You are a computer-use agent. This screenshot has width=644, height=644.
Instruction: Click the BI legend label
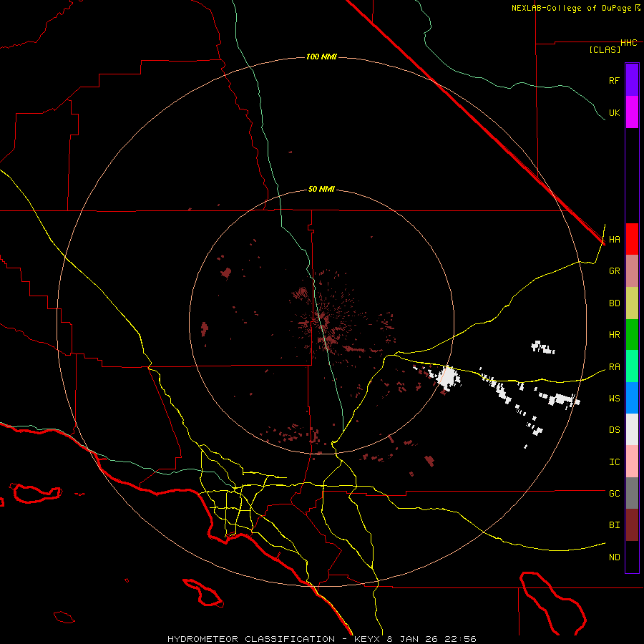coord(614,525)
